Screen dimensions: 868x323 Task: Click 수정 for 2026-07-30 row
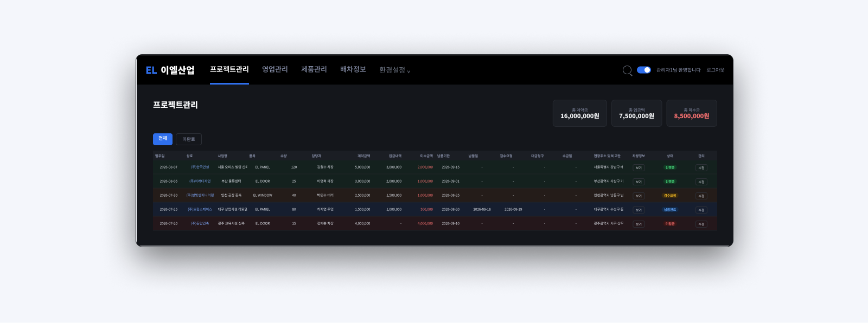701,196
